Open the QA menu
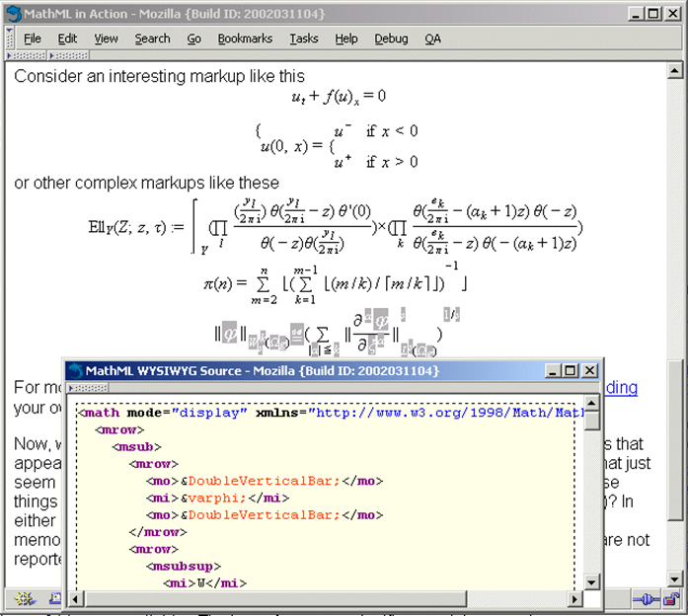 (x=432, y=38)
